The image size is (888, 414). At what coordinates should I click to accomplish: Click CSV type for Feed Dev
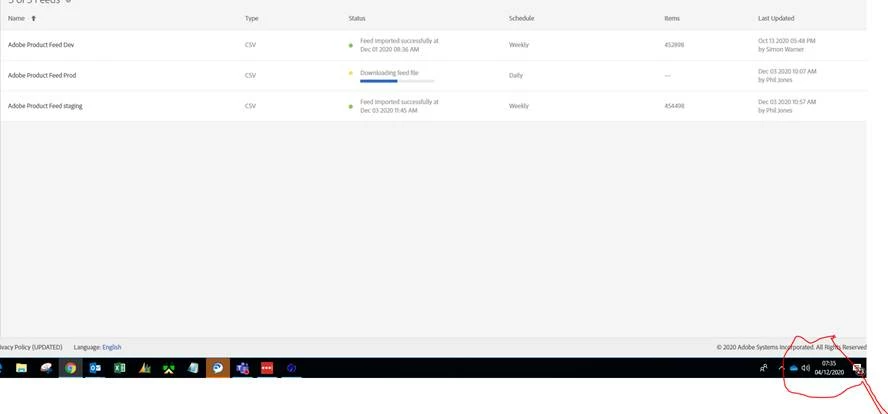coord(250,45)
